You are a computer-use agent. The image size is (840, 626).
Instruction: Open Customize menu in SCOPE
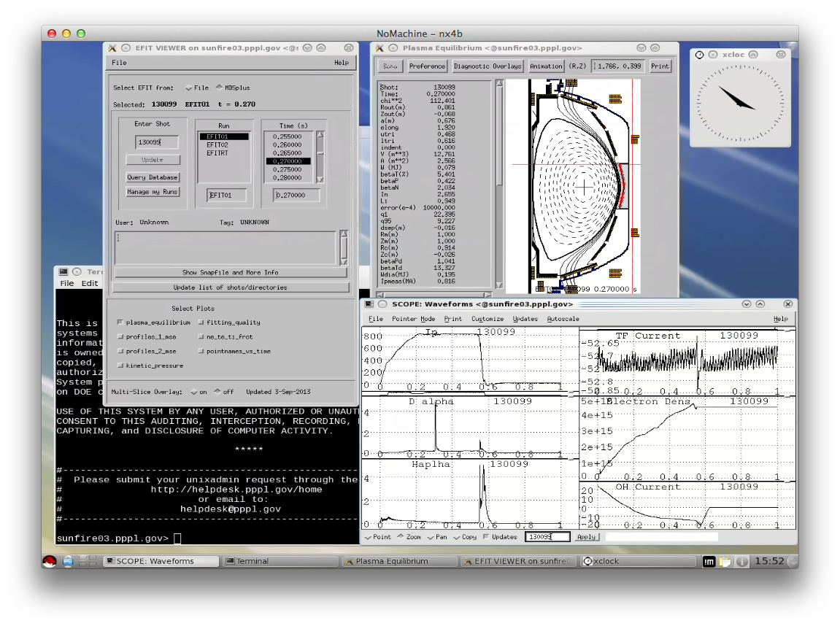(x=487, y=319)
